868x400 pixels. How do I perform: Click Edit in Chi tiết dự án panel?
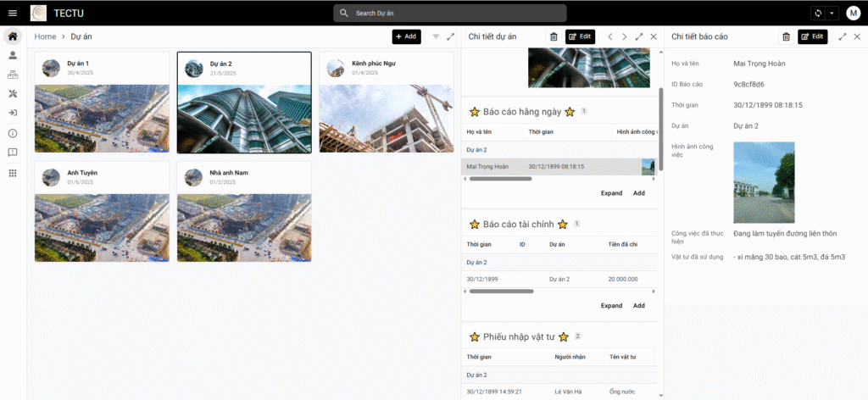tap(580, 36)
